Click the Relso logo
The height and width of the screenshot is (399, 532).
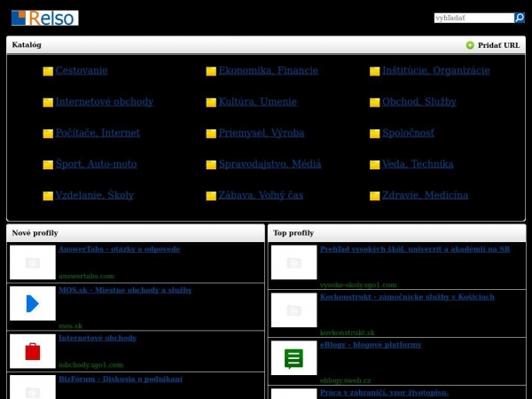(x=45, y=18)
